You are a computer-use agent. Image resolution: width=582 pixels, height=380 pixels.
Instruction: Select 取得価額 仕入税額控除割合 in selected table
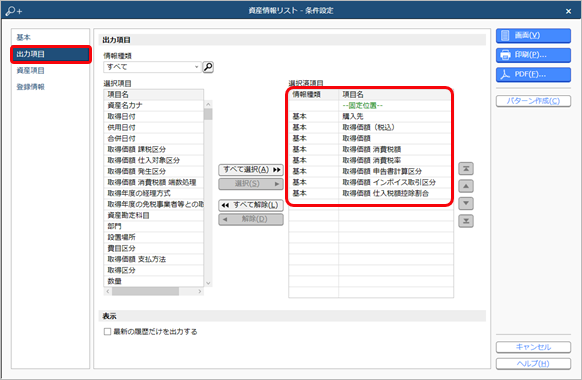tap(371, 193)
